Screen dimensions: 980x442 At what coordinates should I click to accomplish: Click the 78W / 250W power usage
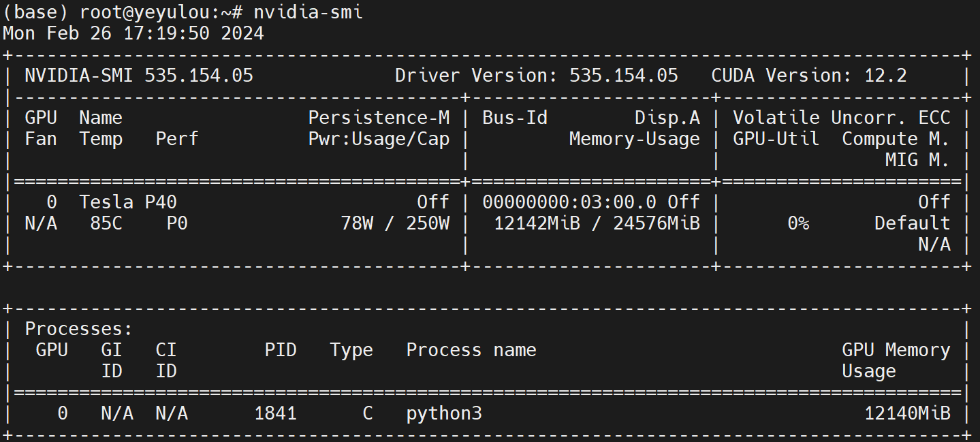pyautogui.click(x=395, y=223)
